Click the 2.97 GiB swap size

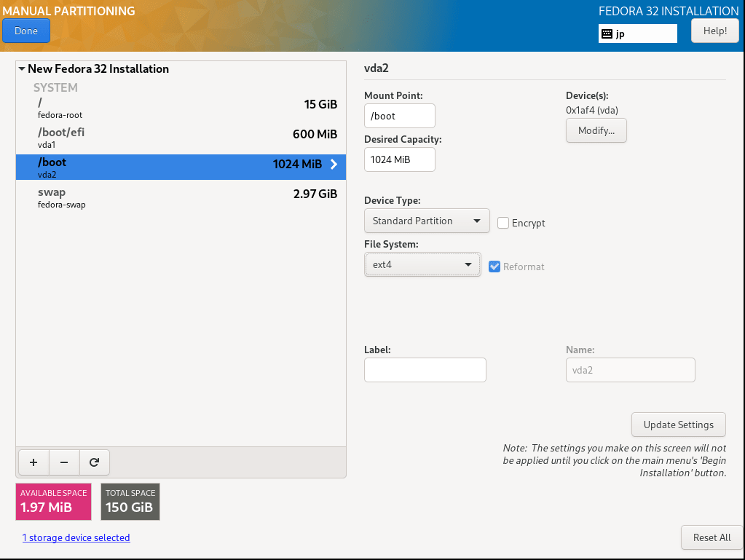pos(315,194)
